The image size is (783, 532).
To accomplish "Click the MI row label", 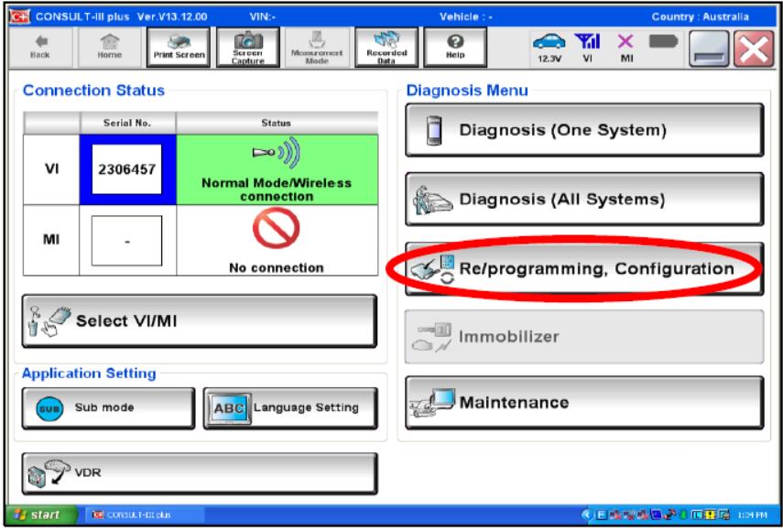I will [x=51, y=240].
